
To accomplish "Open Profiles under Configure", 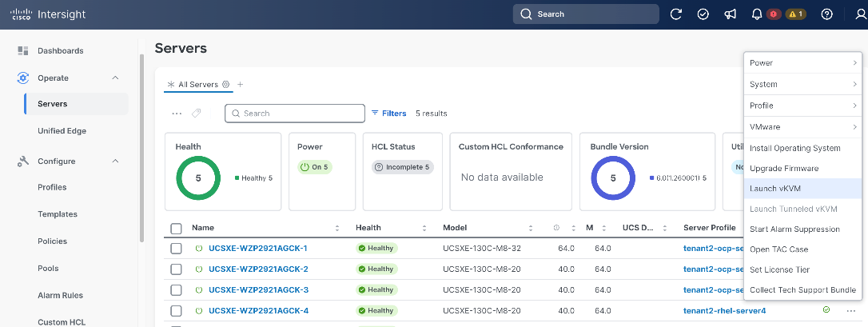I will click(x=52, y=188).
